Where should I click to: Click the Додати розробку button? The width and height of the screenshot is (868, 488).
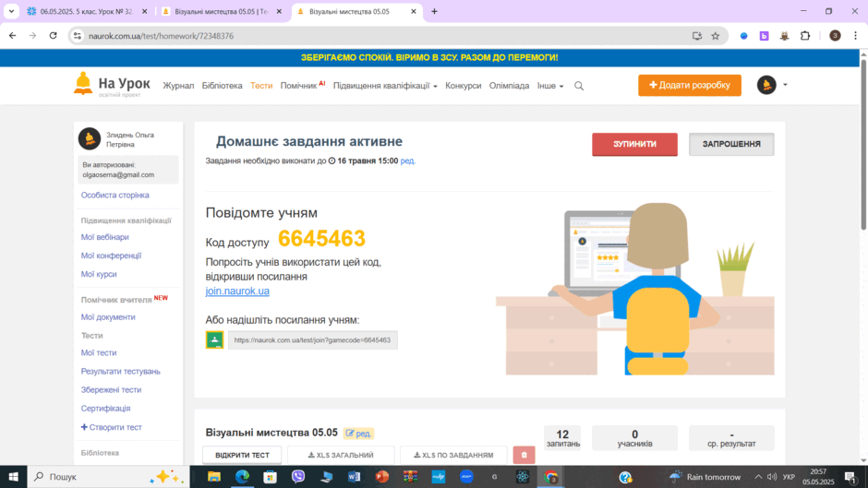[x=689, y=85]
